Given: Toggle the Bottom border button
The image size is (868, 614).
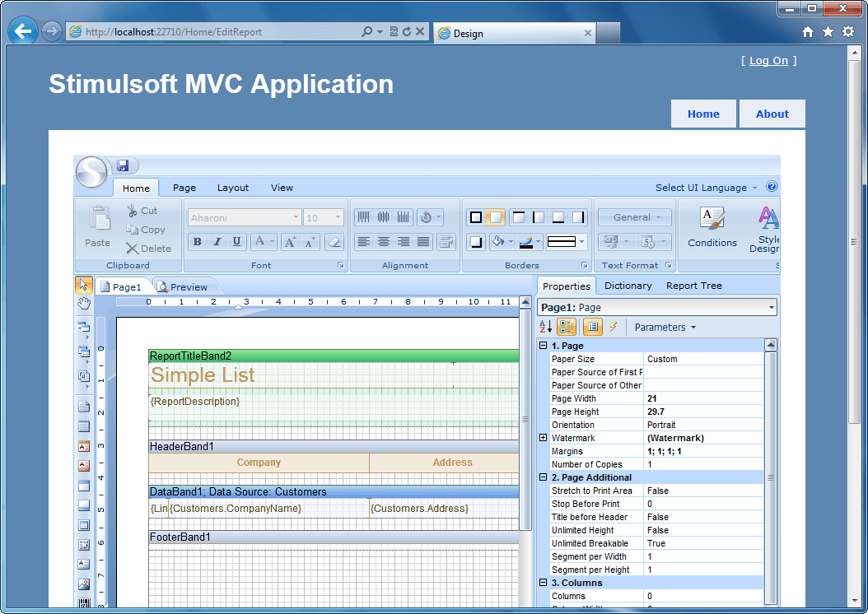Looking at the screenshot, I should [558, 217].
